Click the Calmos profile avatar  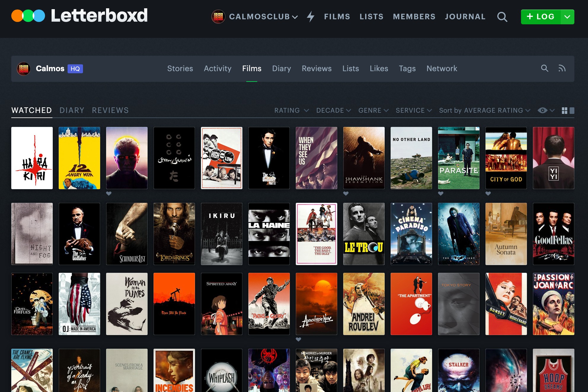coord(24,69)
